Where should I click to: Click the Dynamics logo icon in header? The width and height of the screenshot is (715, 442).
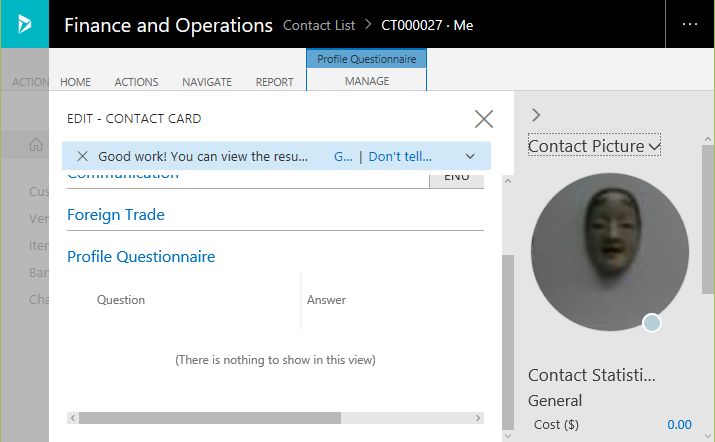pyautogui.click(x=25, y=24)
